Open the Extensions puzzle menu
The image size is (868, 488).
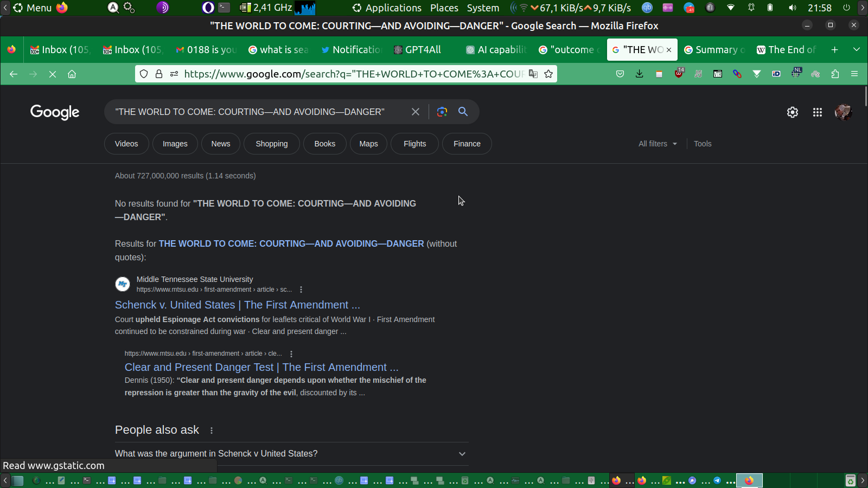tap(835, 74)
